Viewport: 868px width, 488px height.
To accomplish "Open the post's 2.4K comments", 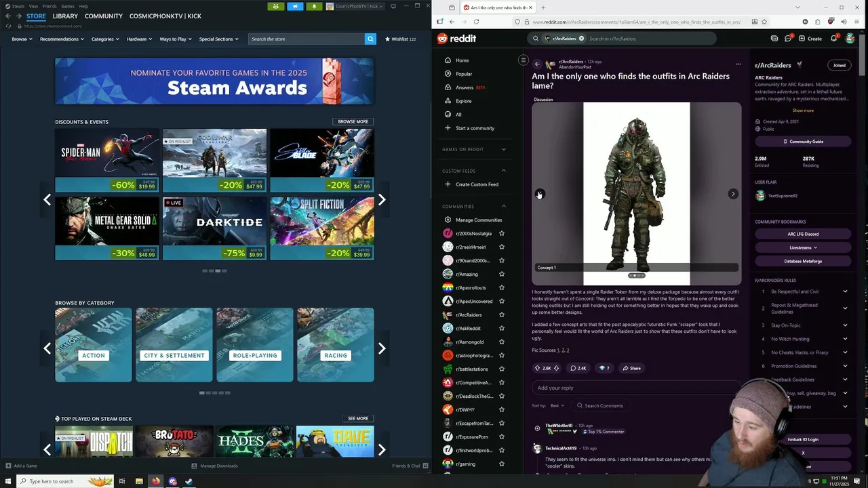I will 578,368.
